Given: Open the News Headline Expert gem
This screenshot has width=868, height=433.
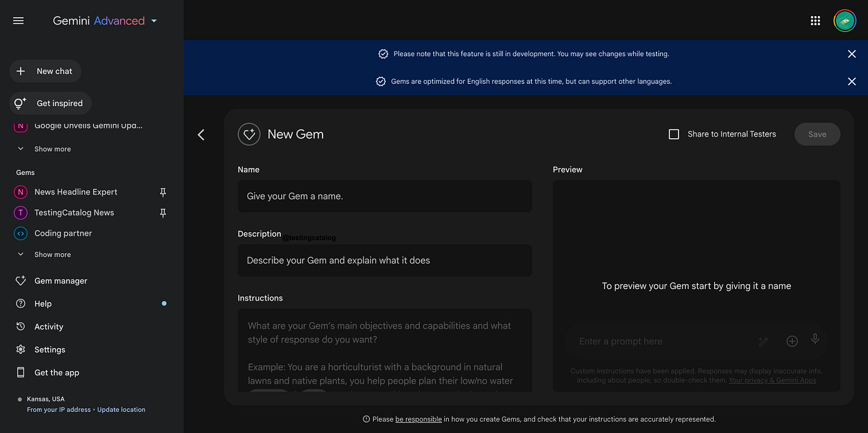Looking at the screenshot, I should pos(76,192).
